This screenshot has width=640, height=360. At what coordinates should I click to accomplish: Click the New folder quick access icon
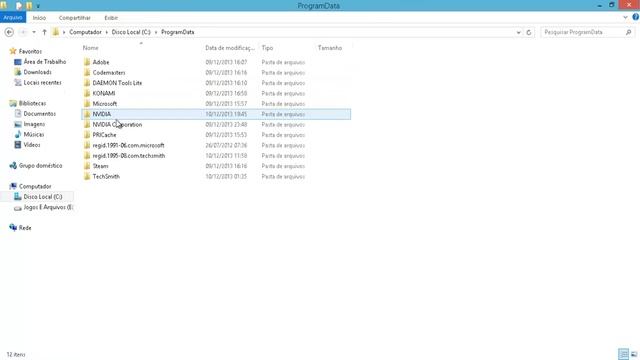(x=29, y=6)
